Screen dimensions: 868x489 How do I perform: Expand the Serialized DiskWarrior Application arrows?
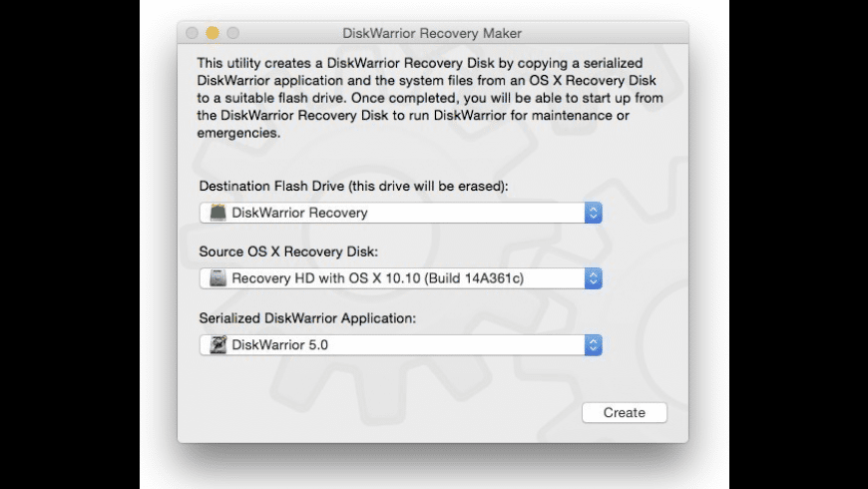point(593,345)
